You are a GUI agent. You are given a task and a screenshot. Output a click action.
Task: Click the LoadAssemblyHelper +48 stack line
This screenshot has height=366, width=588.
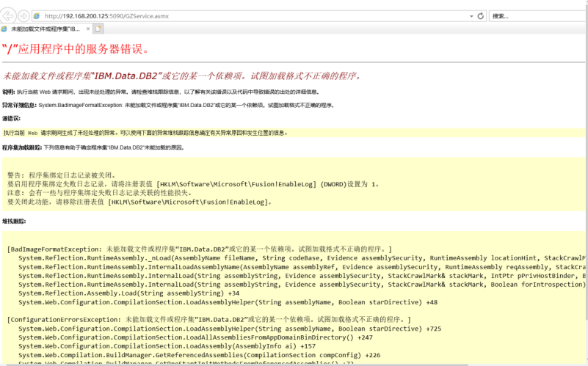228,302
